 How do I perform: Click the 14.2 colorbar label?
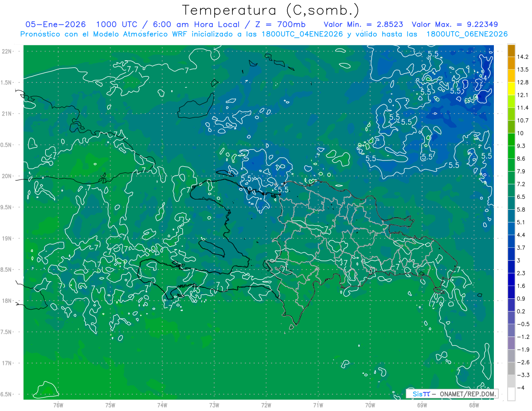[x=522, y=57]
